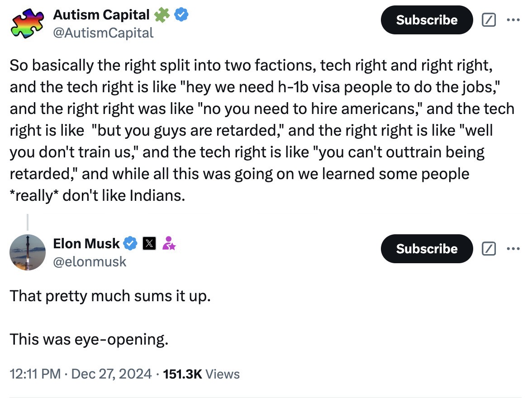
Task: Click the 12:11 PM Dec 27, 2024 timestamp
Action: click(81, 374)
